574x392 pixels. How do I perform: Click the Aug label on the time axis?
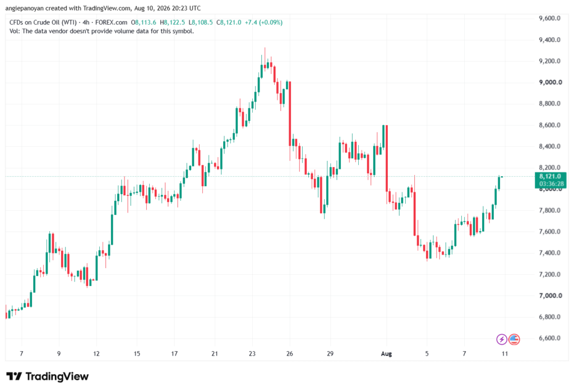tap(386, 353)
